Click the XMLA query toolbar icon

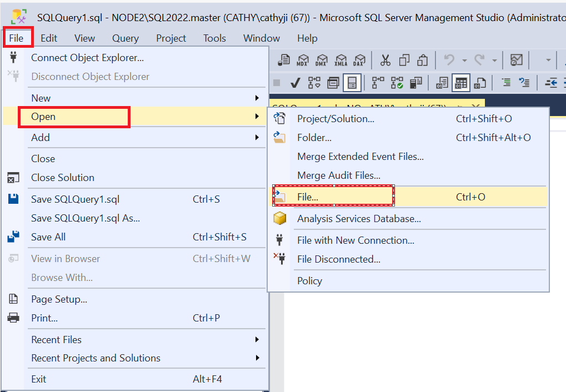click(340, 60)
